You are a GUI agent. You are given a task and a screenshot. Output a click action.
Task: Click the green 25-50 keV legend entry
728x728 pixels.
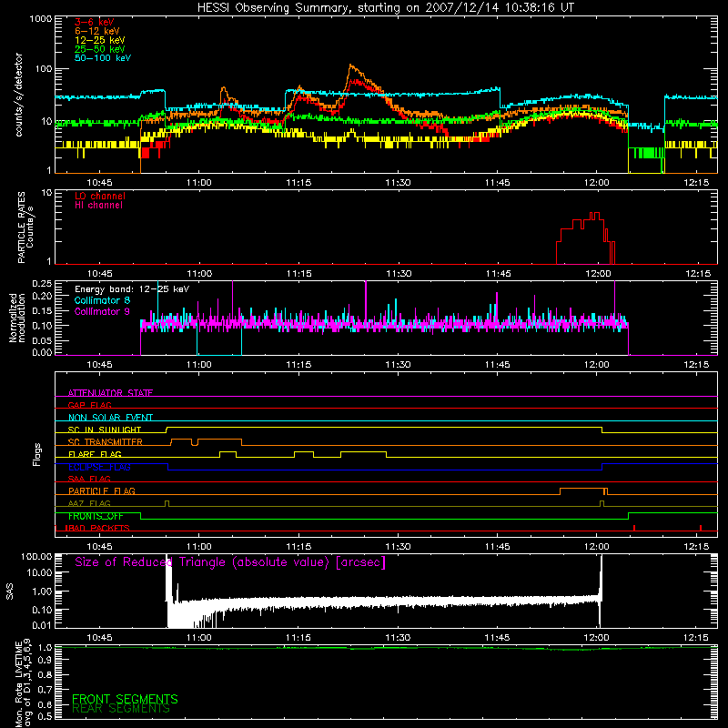pyautogui.click(x=99, y=49)
